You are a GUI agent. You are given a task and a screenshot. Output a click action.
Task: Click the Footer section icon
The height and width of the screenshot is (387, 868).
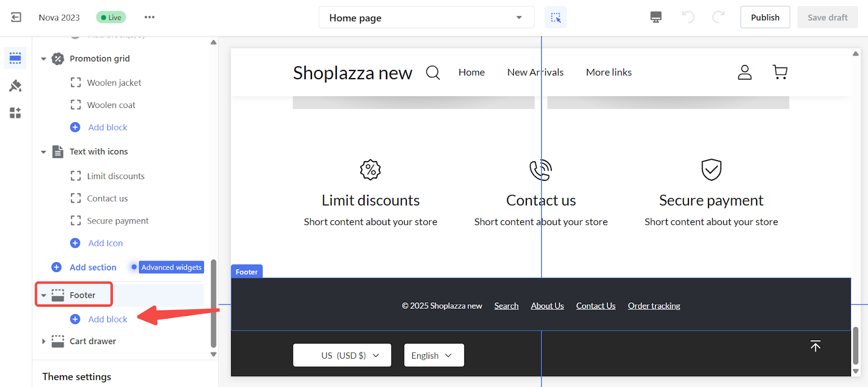tap(58, 295)
